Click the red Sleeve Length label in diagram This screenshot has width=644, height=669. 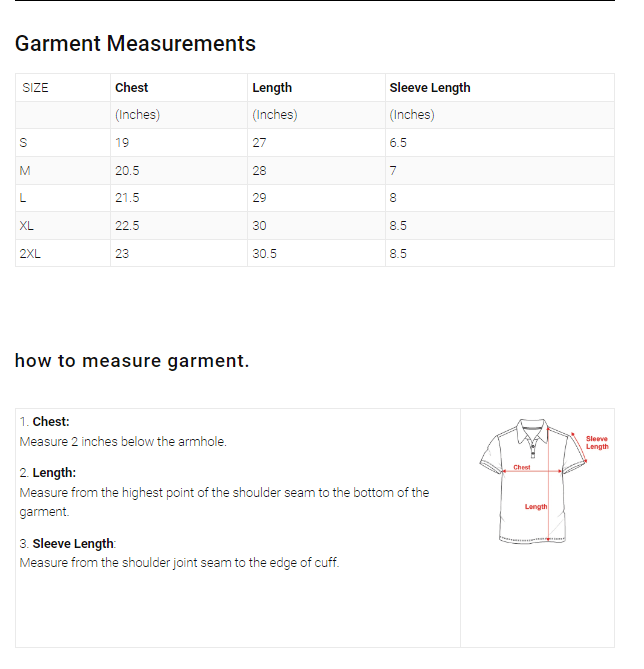point(596,442)
